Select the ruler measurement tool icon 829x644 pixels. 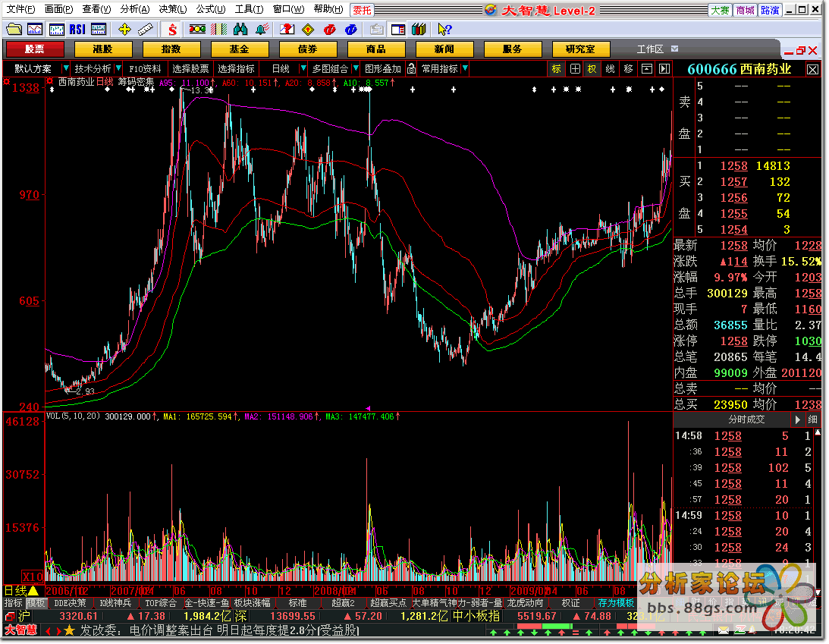pyautogui.click(x=146, y=30)
